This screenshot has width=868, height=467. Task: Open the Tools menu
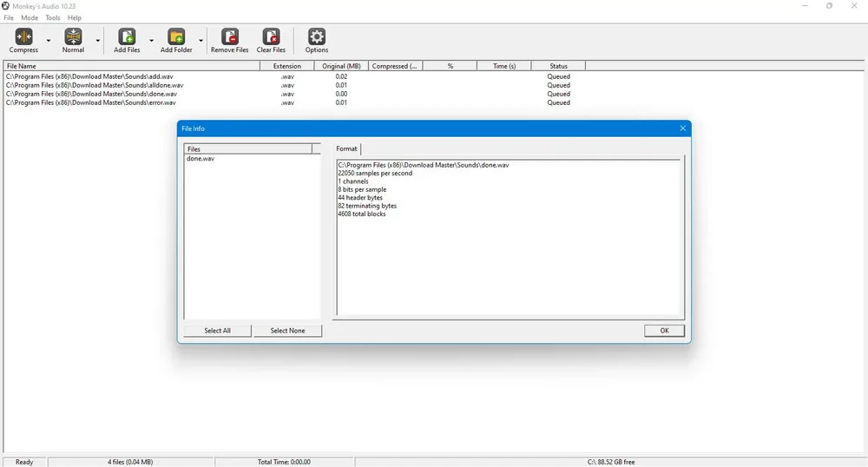pyautogui.click(x=53, y=17)
